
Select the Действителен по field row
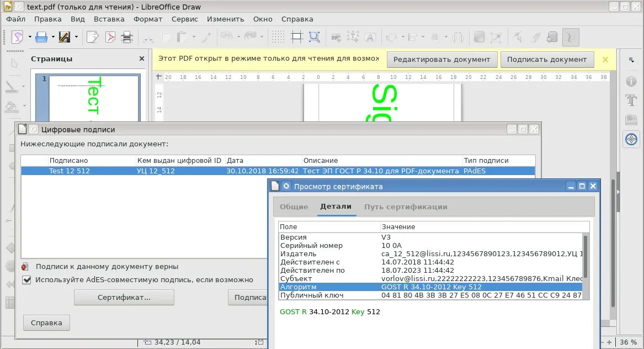coord(430,271)
